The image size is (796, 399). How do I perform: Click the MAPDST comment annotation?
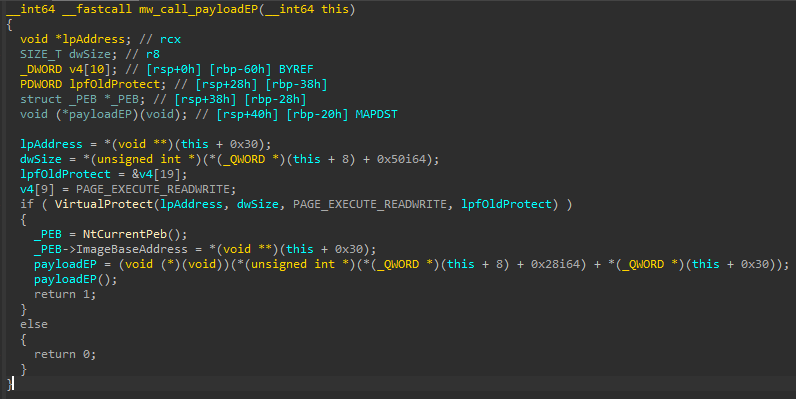[x=376, y=114]
